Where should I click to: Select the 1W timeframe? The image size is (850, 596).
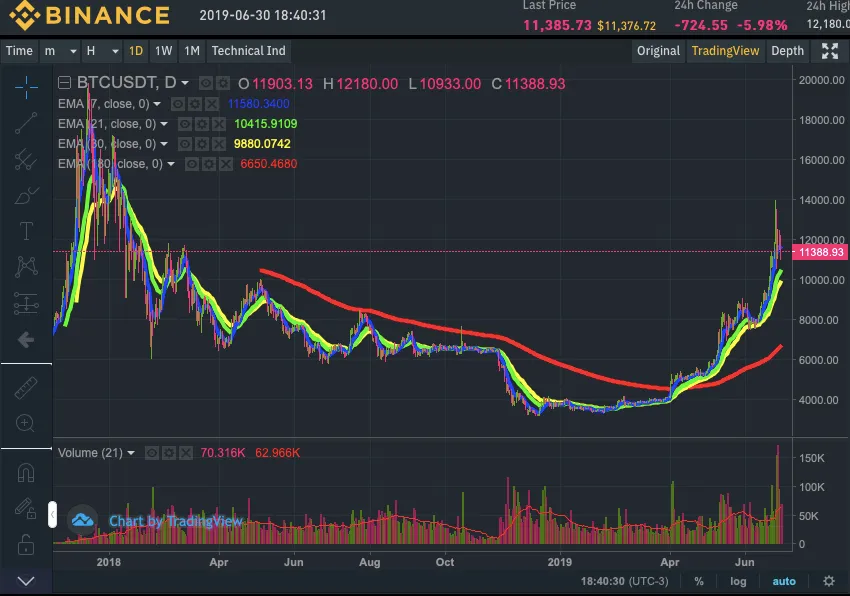tap(163, 51)
